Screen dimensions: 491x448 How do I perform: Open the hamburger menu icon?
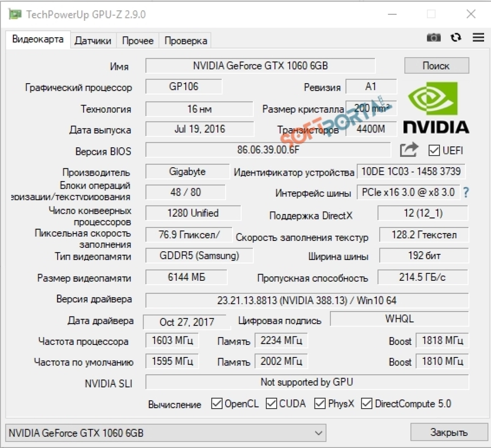pyautogui.click(x=478, y=37)
